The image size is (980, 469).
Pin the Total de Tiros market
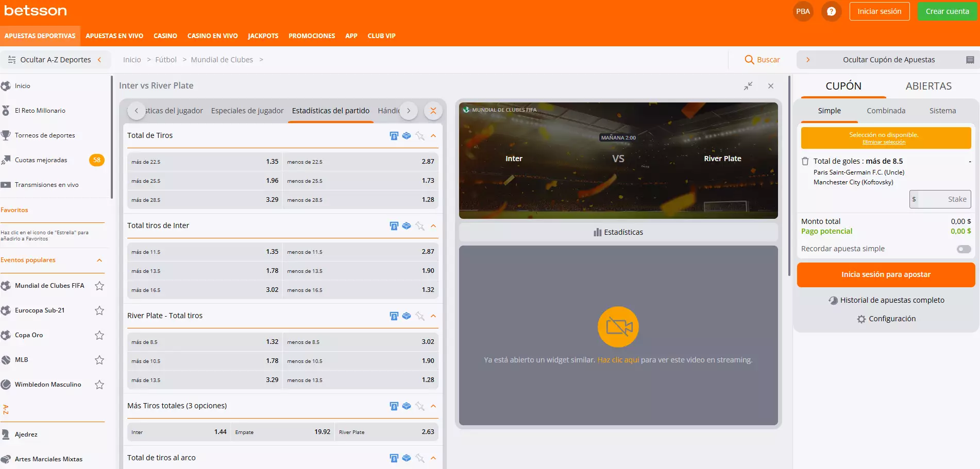pyautogui.click(x=420, y=136)
